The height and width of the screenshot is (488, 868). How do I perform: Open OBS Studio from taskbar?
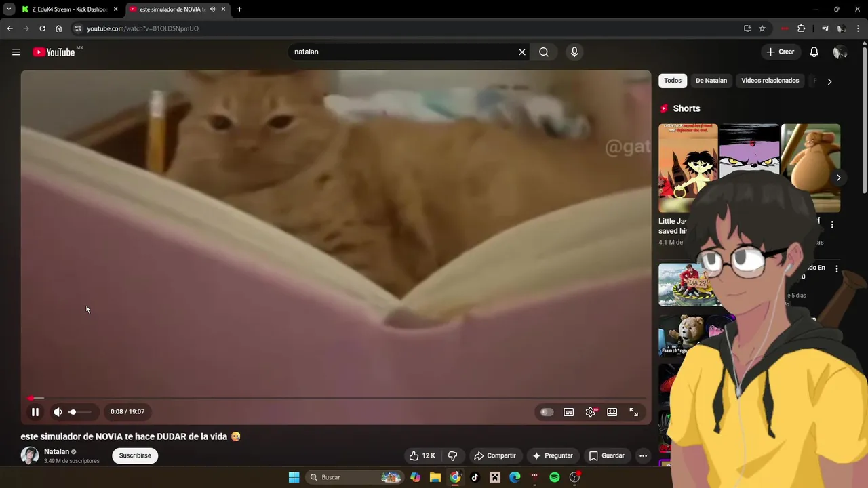pyautogui.click(x=574, y=477)
